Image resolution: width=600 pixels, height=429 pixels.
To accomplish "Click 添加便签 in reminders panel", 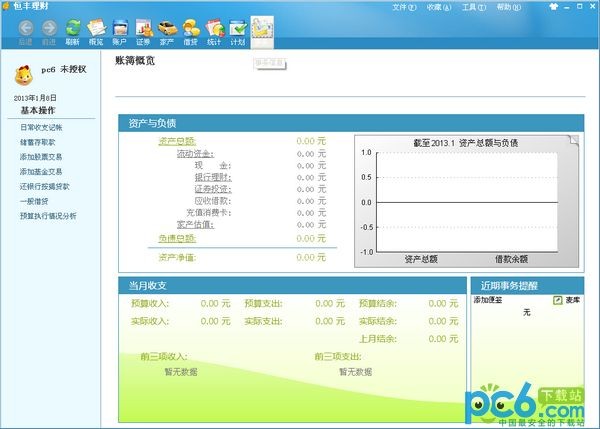I will pos(488,300).
